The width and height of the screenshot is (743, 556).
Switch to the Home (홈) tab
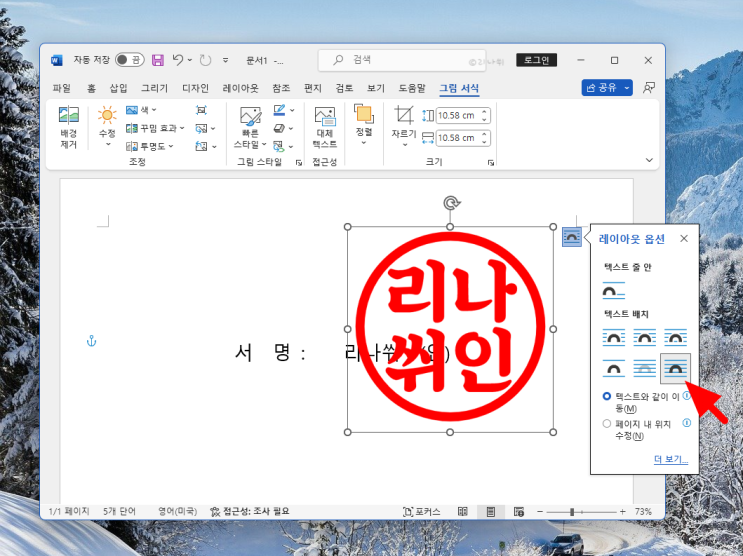coord(91,88)
